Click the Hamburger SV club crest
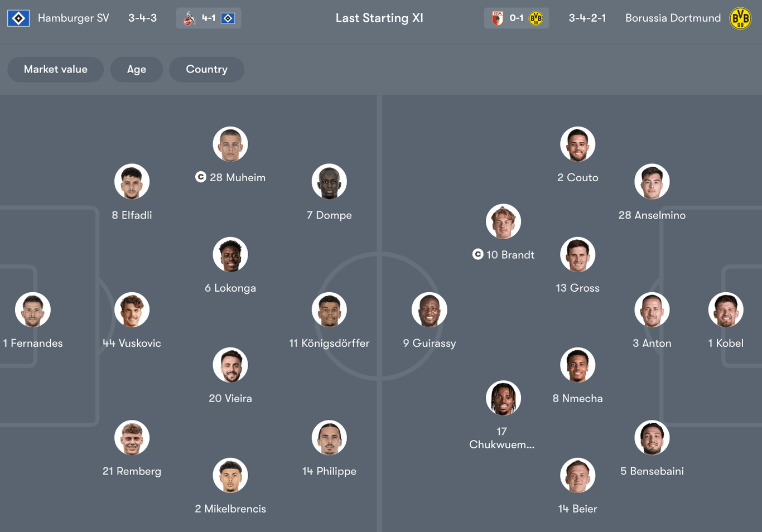Screen dimensions: 762x532 (x=18, y=18)
